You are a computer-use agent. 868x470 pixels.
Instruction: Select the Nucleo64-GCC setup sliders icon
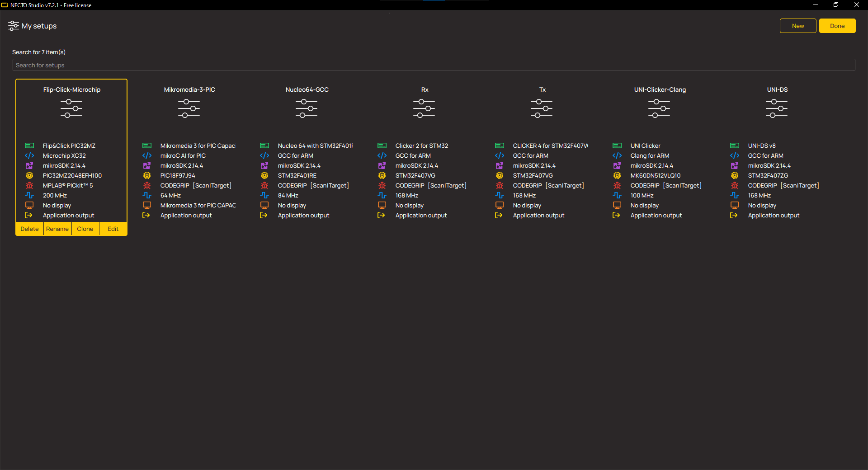tap(307, 108)
